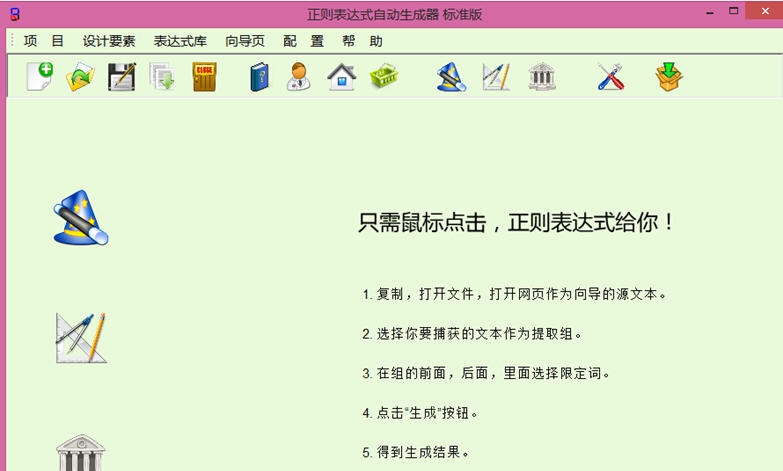Image resolution: width=783 pixels, height=471 pixels.
Task: Click the new document icon with green plus
Action: coord(40,76)
